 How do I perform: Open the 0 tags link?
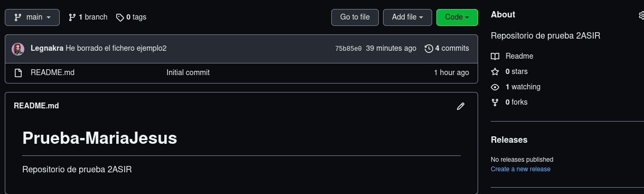tap(131, 17)
